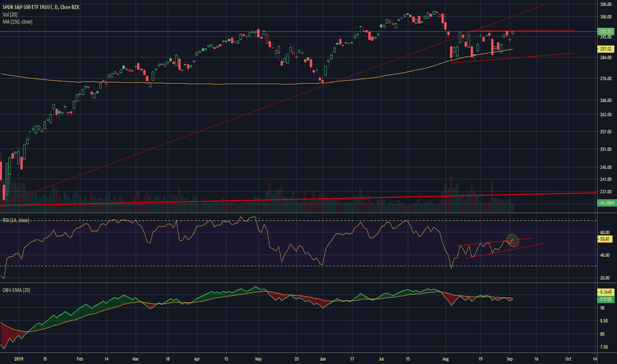Click the 245.00 price scale label

606,167
